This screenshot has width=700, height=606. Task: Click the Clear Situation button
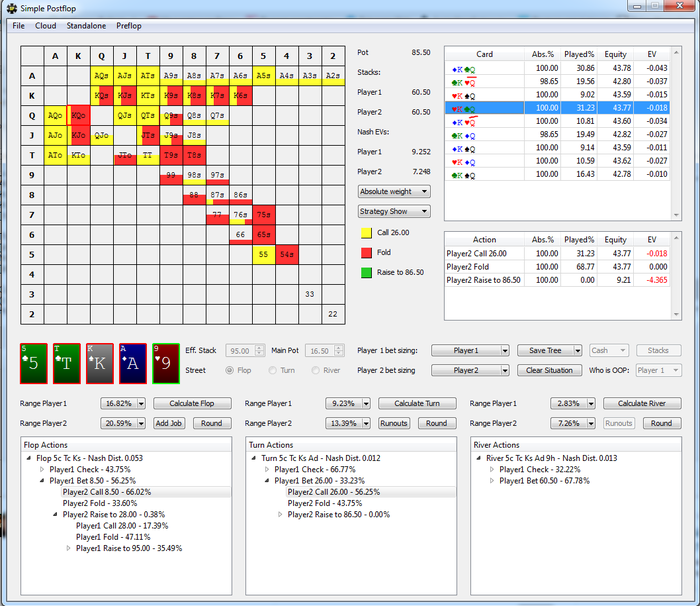click(549, 370)
